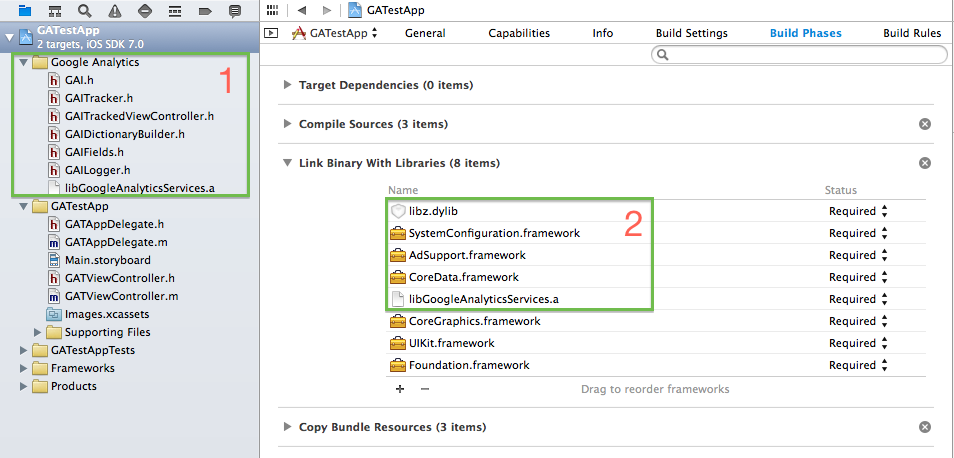Viewport: 954px width, 458px height.
Task: Expand the GATestAppTests group
Action: click(23, 350)
